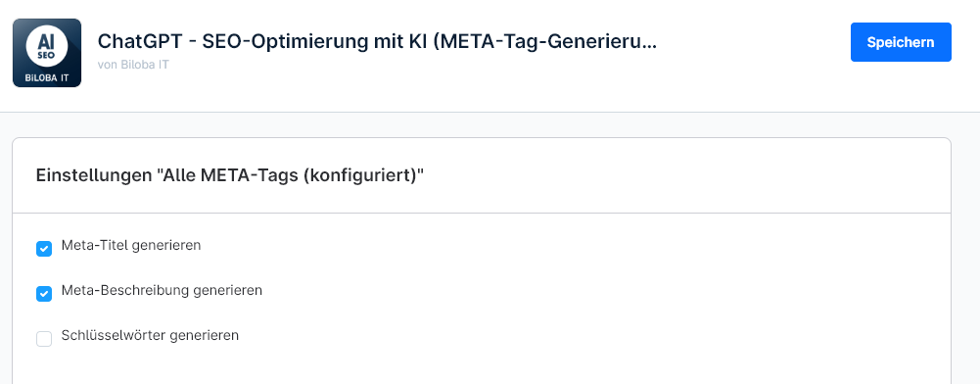Uncheck the Meta-Titel generieren checkbox
980x384 pixels.
pos(44,249)
